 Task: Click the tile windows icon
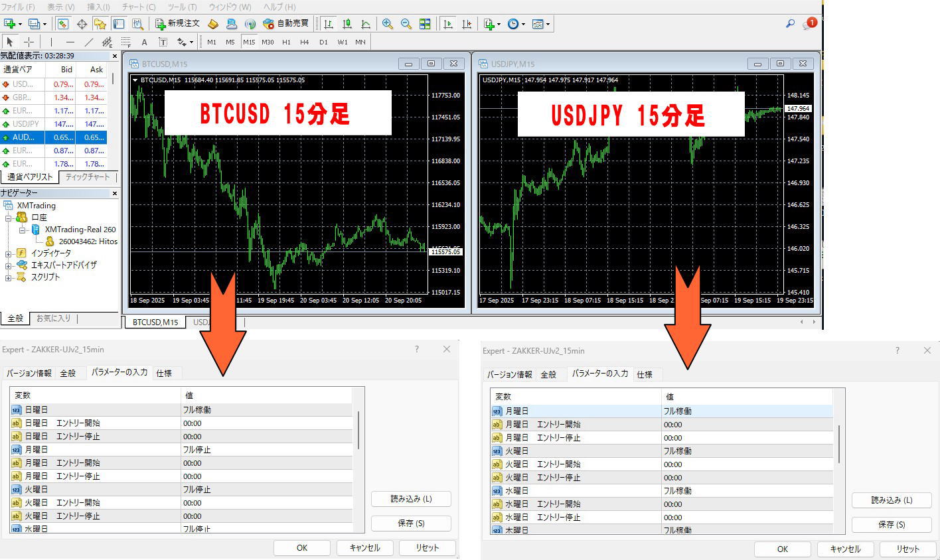coord(425,24)
